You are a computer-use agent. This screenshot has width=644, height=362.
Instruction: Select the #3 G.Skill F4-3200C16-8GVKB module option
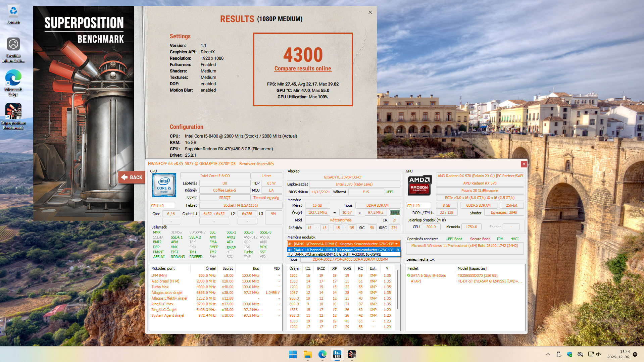(x=344, y=254)
